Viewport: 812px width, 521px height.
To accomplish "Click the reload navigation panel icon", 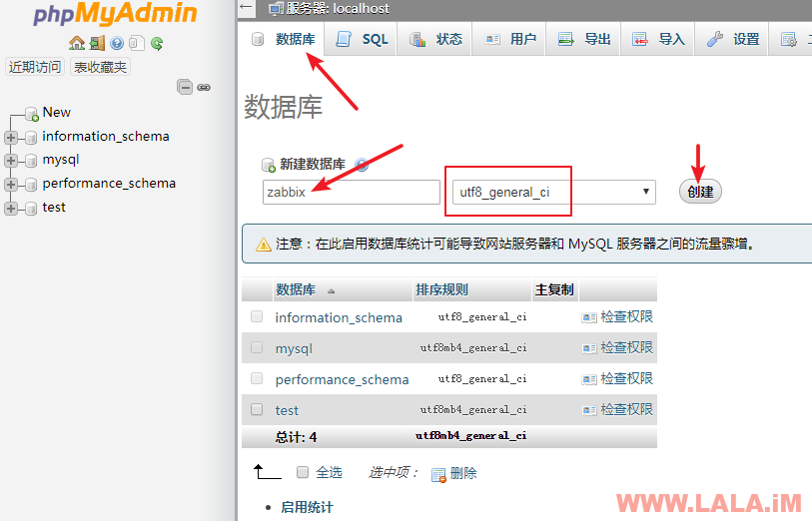I will pyautogui.click(x=157, y=43).
